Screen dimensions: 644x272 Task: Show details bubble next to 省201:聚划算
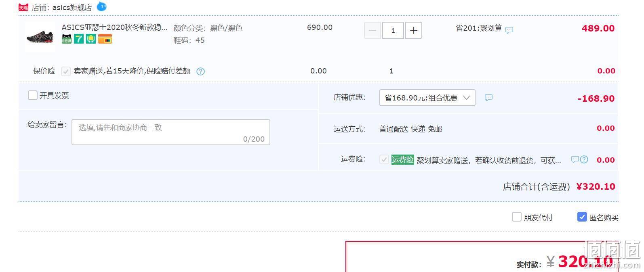click(509, 30)
